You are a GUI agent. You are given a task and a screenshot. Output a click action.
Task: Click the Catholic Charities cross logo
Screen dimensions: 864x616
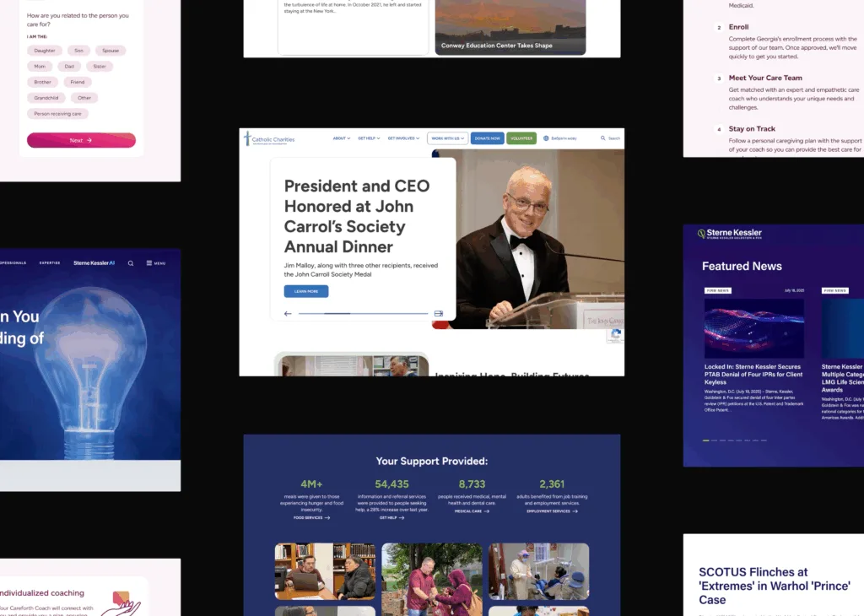pyautogui.click(x=247, y=138)
